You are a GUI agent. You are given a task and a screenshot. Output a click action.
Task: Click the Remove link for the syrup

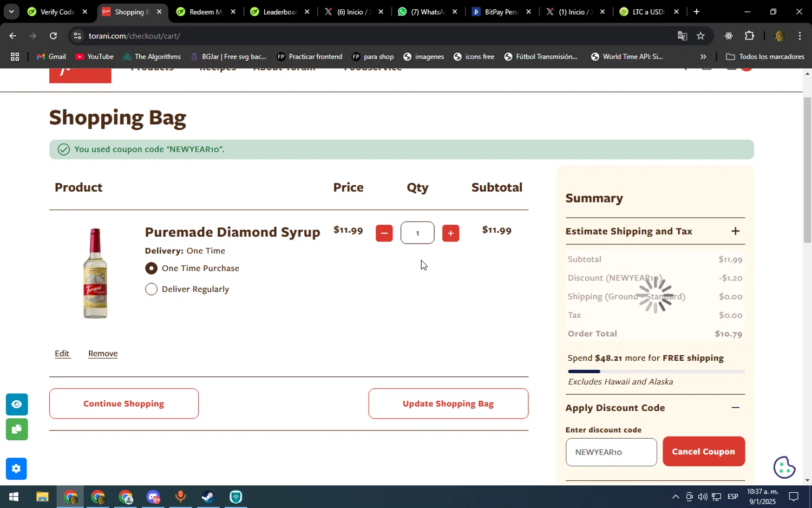(103, 353)
